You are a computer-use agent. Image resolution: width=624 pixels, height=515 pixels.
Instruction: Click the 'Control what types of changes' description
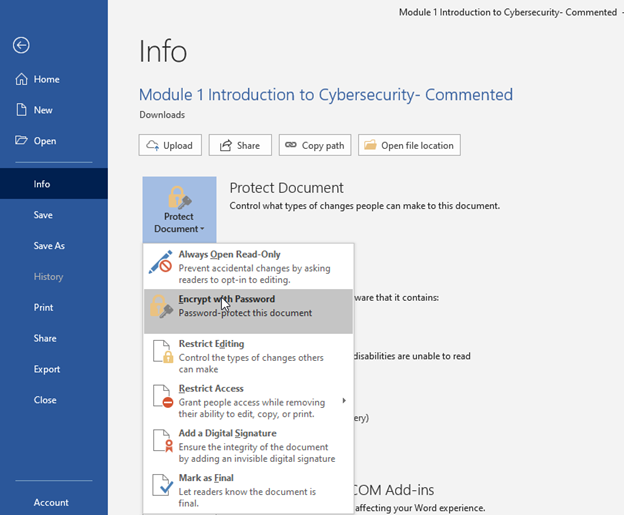pyautogui.click(x=365, y=206)
